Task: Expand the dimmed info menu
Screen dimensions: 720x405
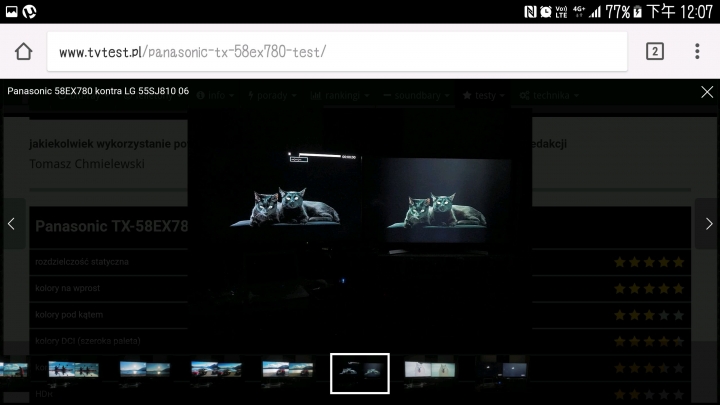Action: pyautogui.click(x=215, y=96)
